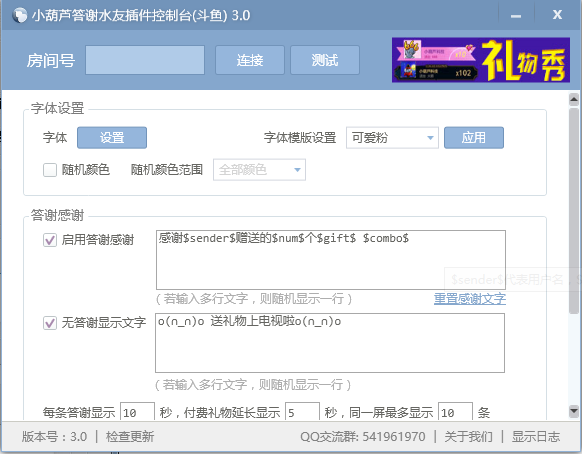The width and height of the screenshot is (582, 454).
Task: Click 显示日志 to show log
Action: coord(536,437)
